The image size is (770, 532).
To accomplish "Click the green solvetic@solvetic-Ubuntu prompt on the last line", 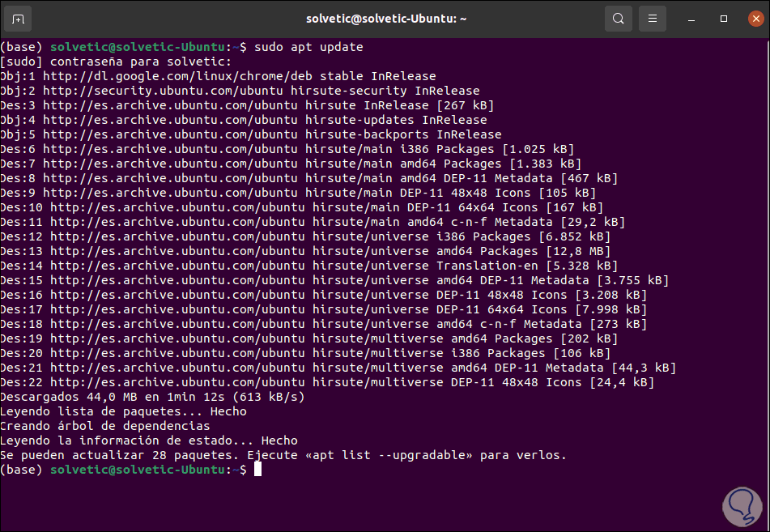I will [x=138, y=470].
